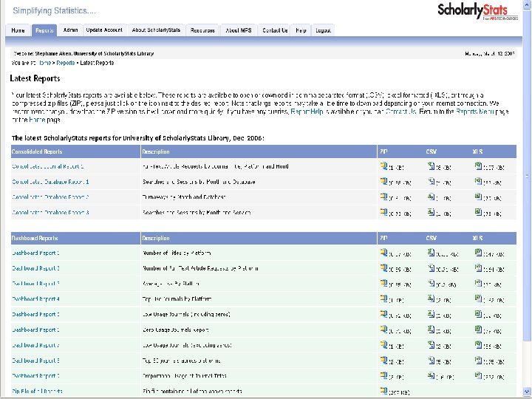The width and height of the screenshot is (532, 399).
Task: Open About ScholarlyStats tab
Action: pos(156,30)
